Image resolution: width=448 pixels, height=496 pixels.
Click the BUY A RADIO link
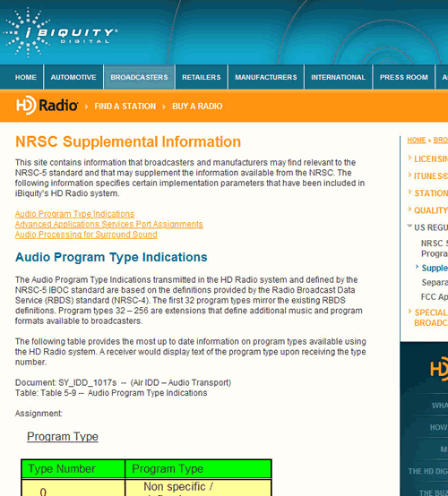click(197, 107)
